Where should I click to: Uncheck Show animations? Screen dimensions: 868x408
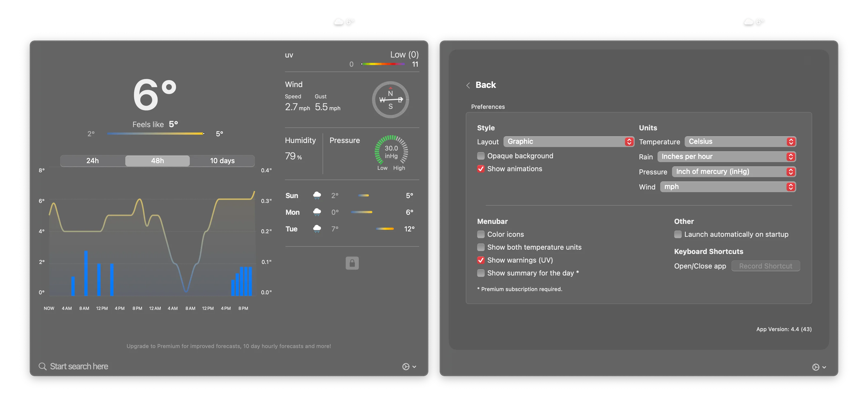(481, 169)
